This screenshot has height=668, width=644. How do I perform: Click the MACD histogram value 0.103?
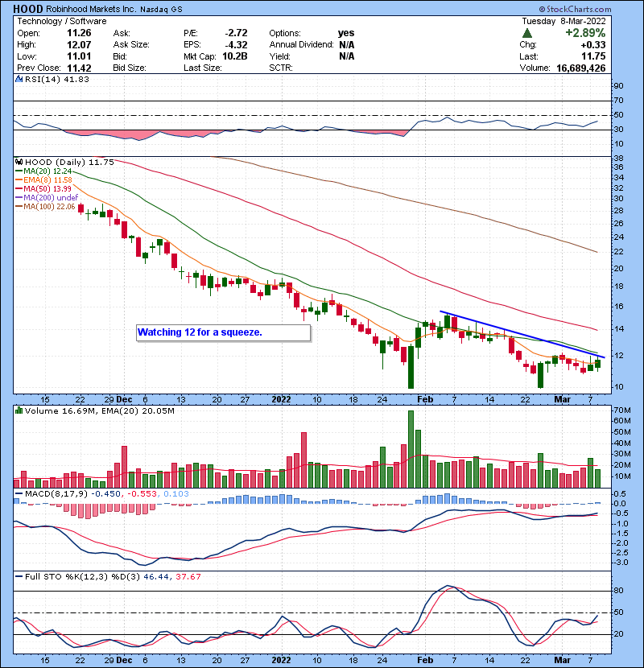pos(176,494)
